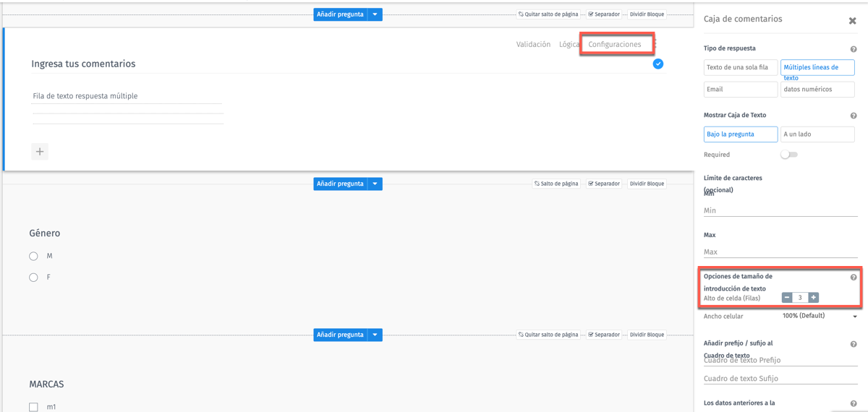The height and width of the screenshot is (412, 868).
Task: Open help for Añadir prefijo / sufijo
Action: coord(854,345)
